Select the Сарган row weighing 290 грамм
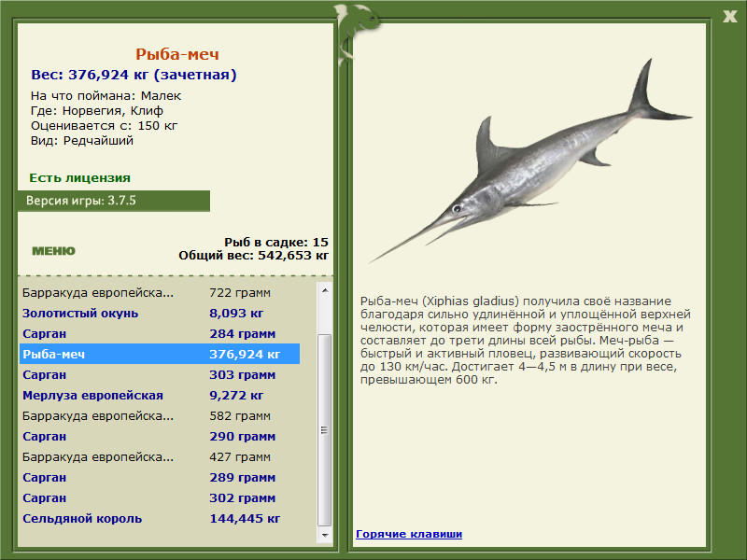 [160, 436]
